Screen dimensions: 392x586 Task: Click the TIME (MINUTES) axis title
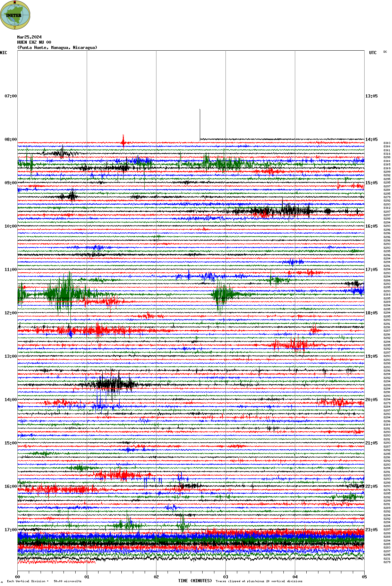point(195,581)
